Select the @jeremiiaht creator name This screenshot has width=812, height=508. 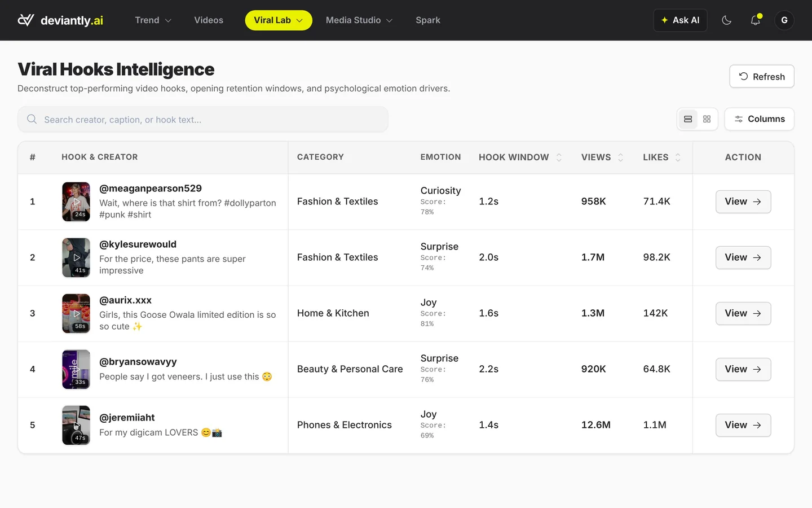tap(127, 418)
